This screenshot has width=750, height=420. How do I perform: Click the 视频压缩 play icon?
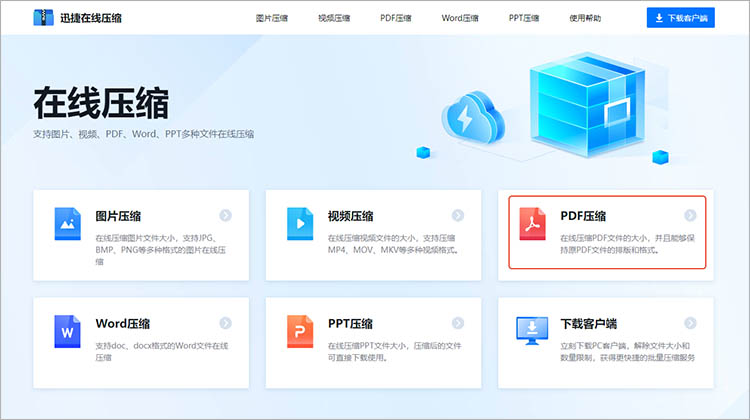(x=300, y=224)
